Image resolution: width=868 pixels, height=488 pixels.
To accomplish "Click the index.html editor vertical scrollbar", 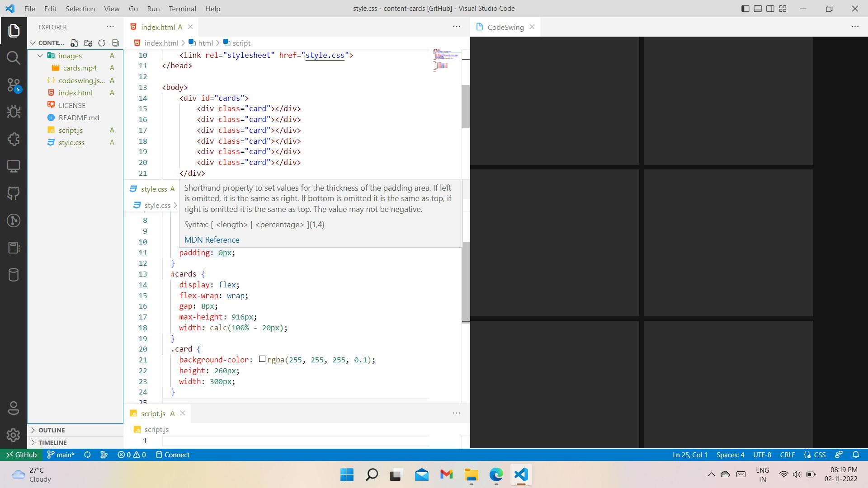I will (x=466, y=107).
